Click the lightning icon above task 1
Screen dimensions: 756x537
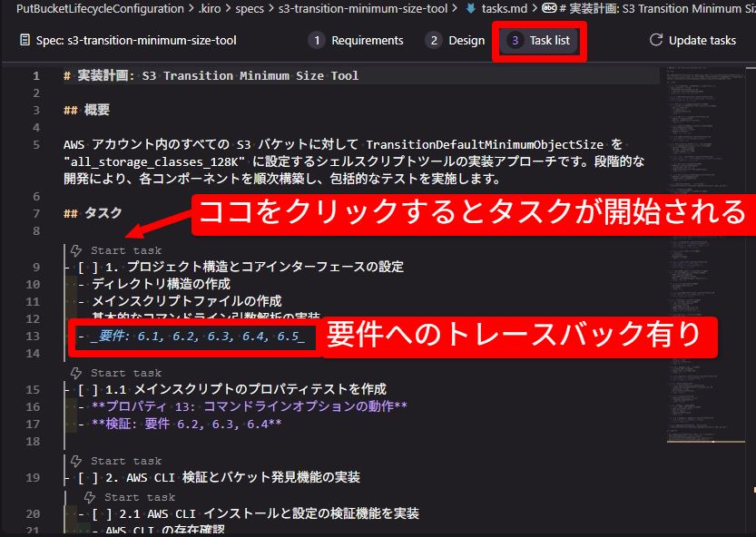click(x=77, y=250)
